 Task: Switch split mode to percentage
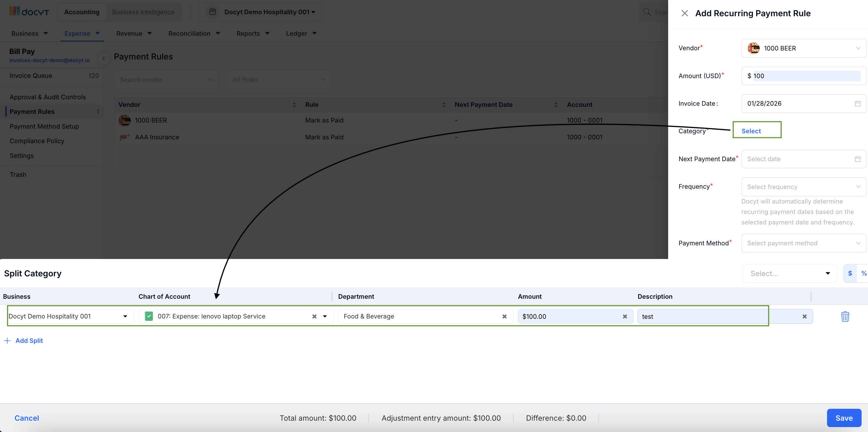click(x=863, y=273)
